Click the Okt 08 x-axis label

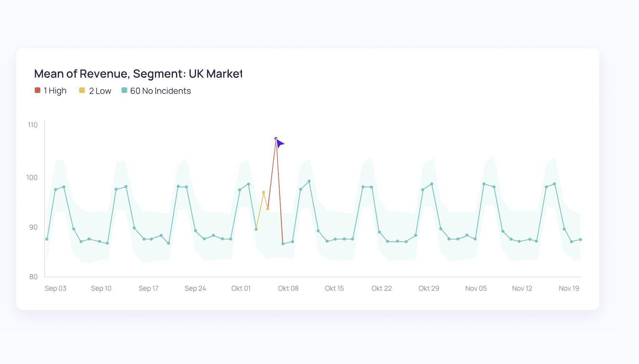(288, 288)
